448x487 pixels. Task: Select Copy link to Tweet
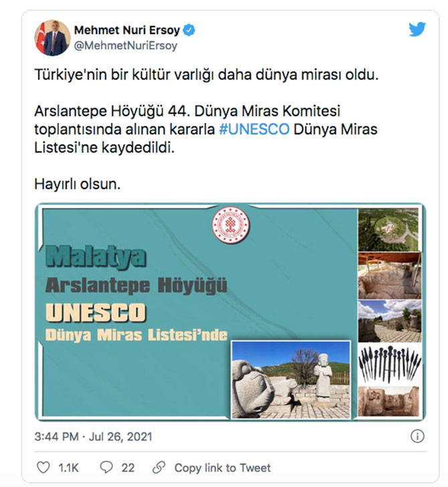(x=223, y=468)
